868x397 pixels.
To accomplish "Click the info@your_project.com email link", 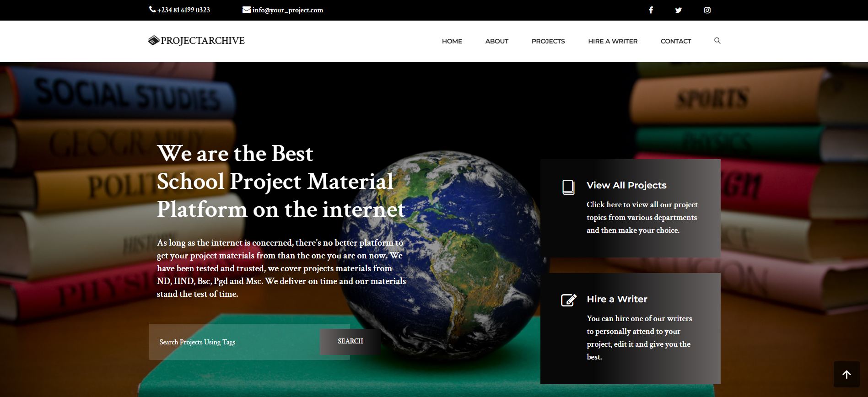I will tap(287, 10).
